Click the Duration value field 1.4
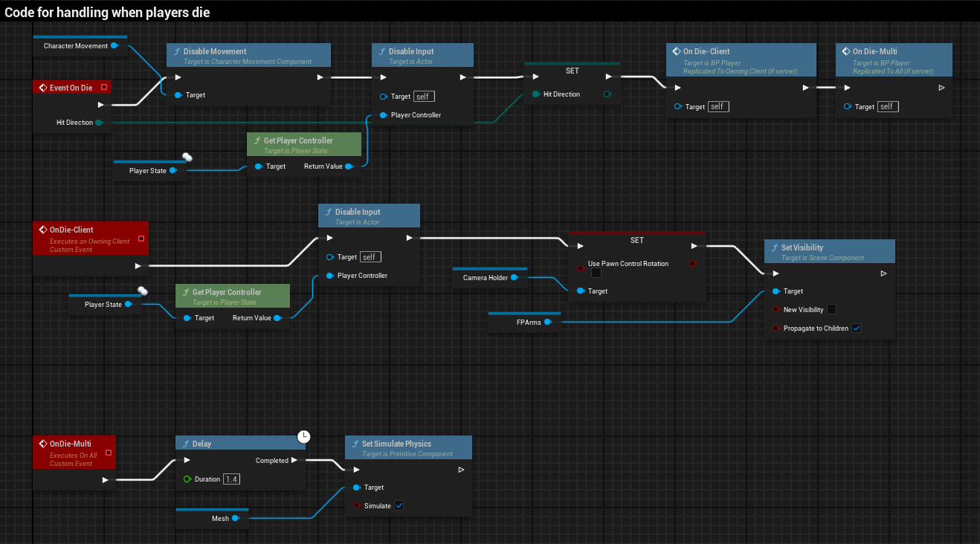Screen dimensions: 980x544 tap(232, 479)
